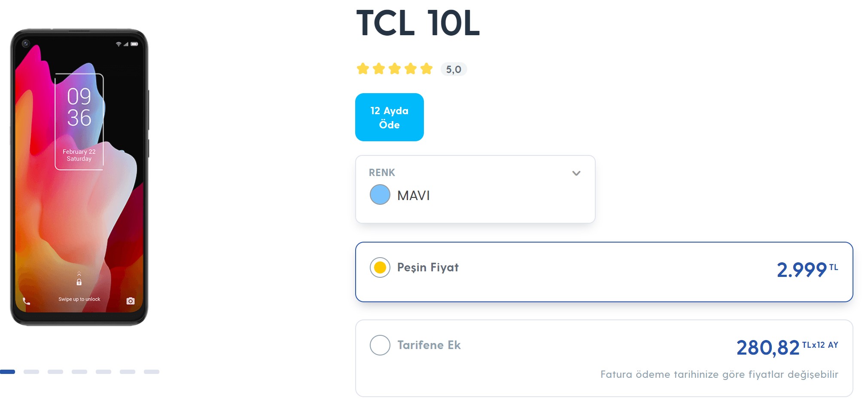The width and height of the screenshot is (868, 407).
Task: Select the Tarifene Ek radio button
Action: coord(380,345)
